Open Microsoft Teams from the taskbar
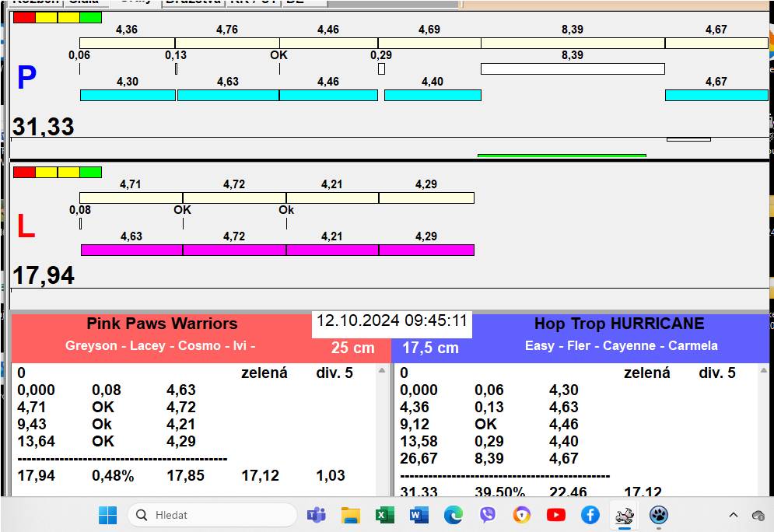This screenshot has height=532, width=774. [316, 515]
